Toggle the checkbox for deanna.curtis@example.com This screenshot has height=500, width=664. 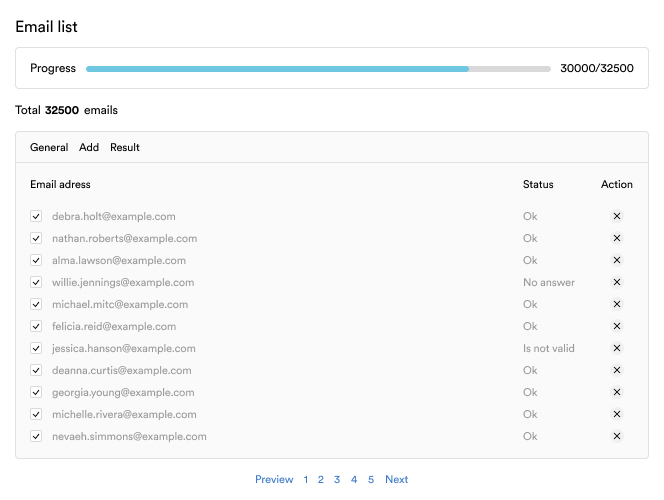(36, 370)
